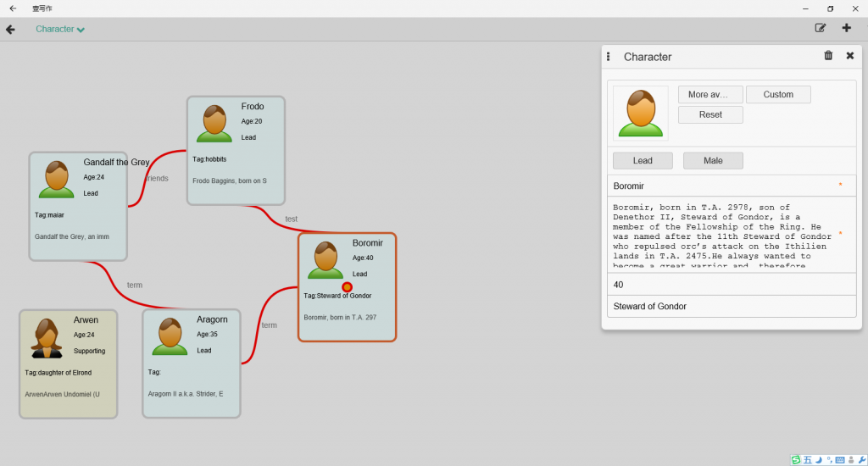Click the keyboard icon in the input toolbar
This screenshot has width=868, height=466.
click(x=840, y=460)
